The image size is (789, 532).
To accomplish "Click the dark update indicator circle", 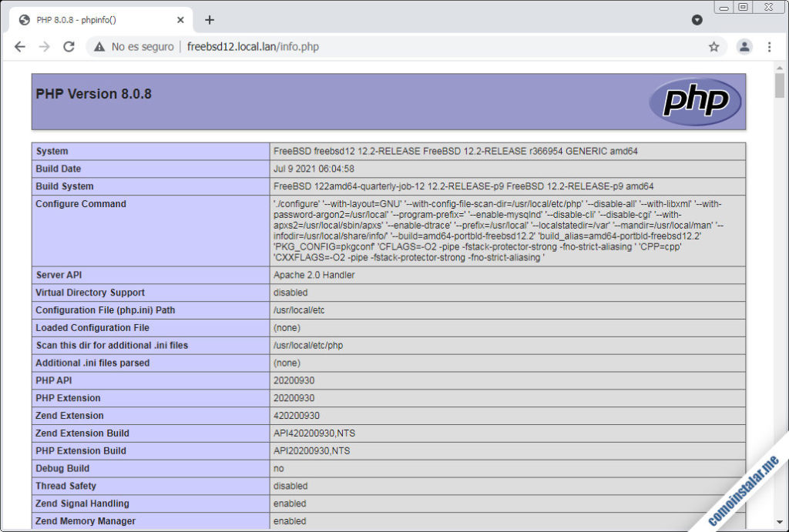I will point(697,19).
